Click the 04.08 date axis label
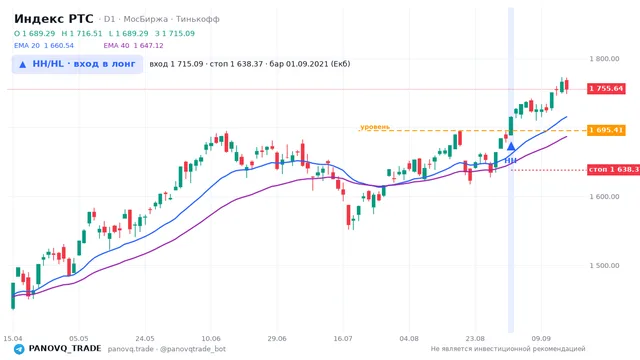This screenshot has height=360, width=640. (x=409, y=339)
